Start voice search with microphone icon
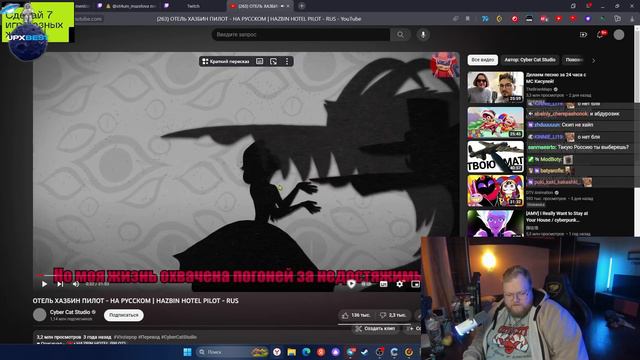The image size is (640, 360). (423, 35)
